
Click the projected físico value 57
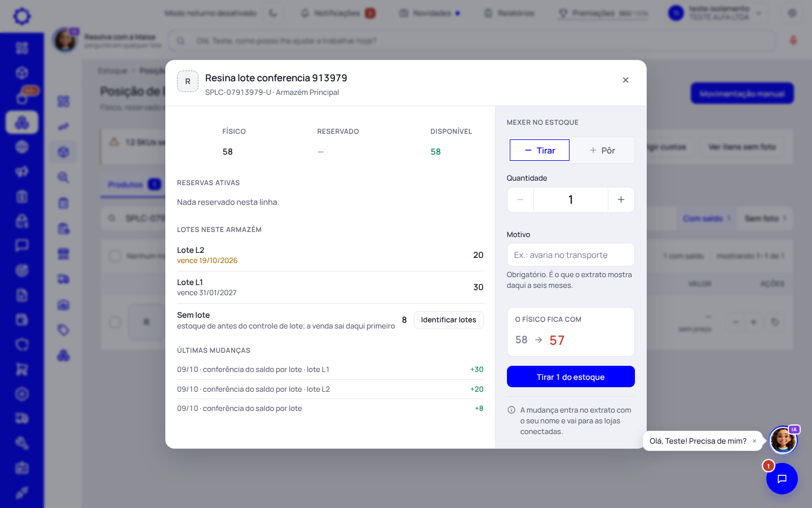click(557, 340)
